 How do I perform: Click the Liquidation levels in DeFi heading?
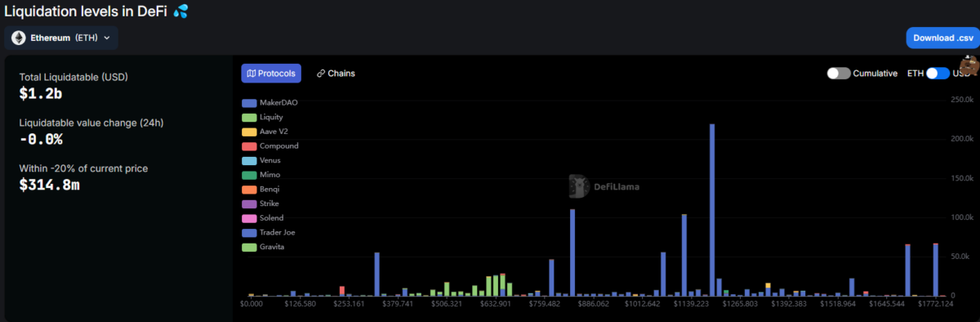tap(86, 11)
